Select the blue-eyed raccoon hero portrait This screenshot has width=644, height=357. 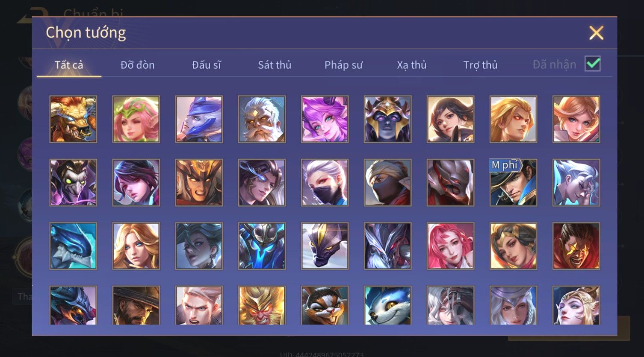[387, 305]
